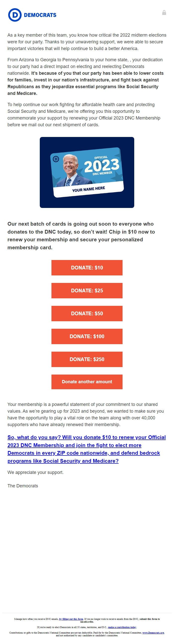Click the small D logo on membership card
174x644 pixels.
pos(56,158)
